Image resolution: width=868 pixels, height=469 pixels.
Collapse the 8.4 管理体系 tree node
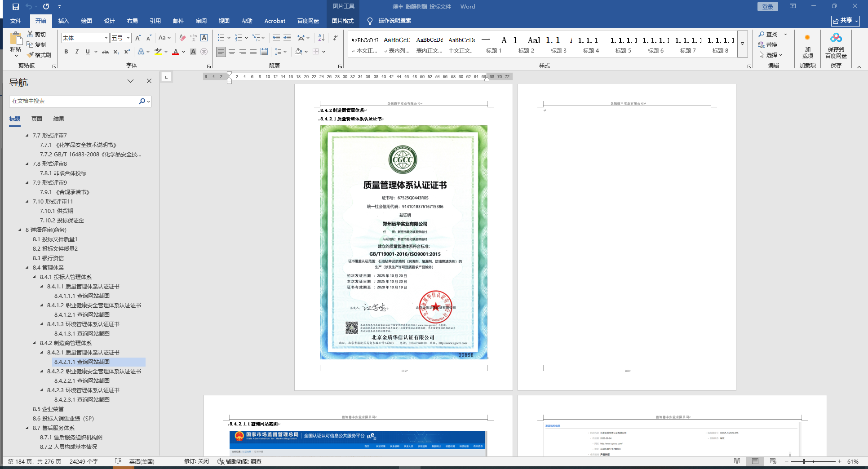(x=27, y=268)
